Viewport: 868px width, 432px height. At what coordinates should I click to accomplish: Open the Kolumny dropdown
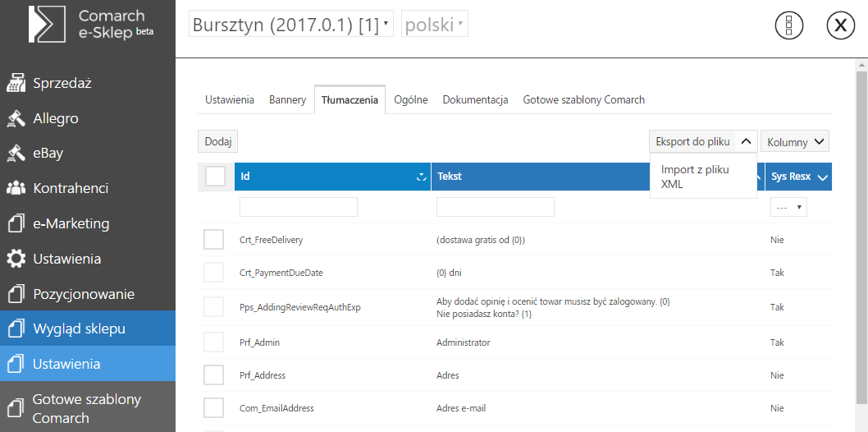coord(795,142)
